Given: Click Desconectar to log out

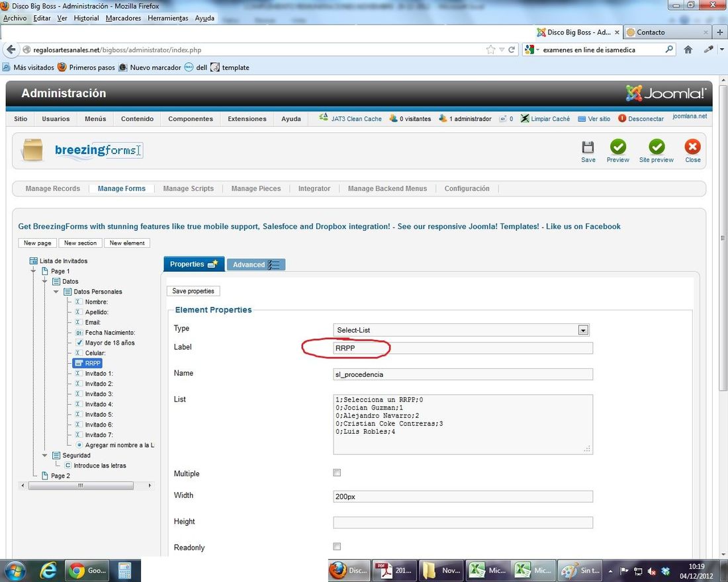Looking at the screenshot, I should pyautogui.click(x=641, y=119).
